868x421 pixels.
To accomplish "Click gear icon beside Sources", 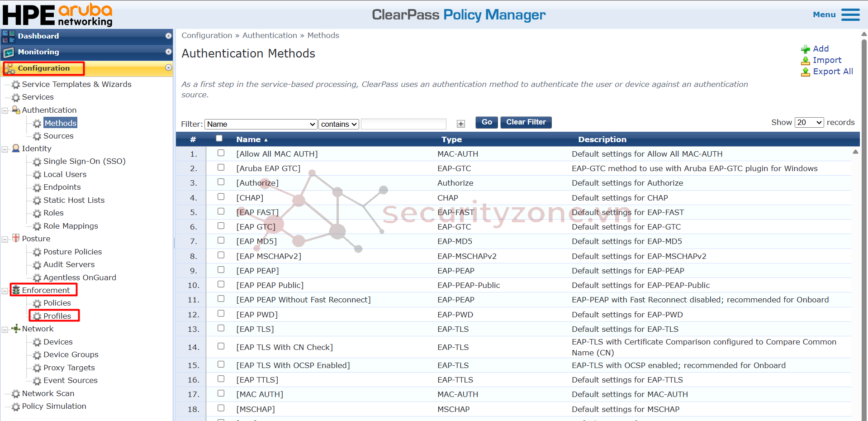I will tap(37, 136).
